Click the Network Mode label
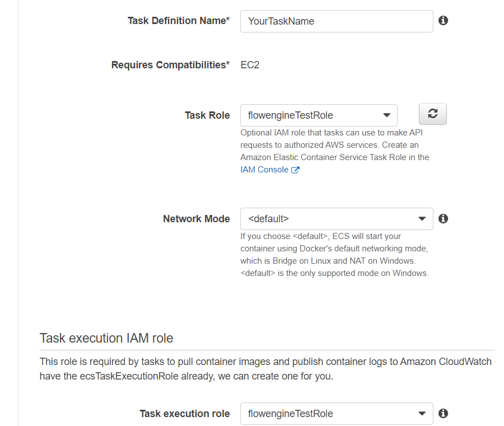Image resolution: width=504 pixels, height=426 pixels. pyautogui.click(x=197, y=219)
